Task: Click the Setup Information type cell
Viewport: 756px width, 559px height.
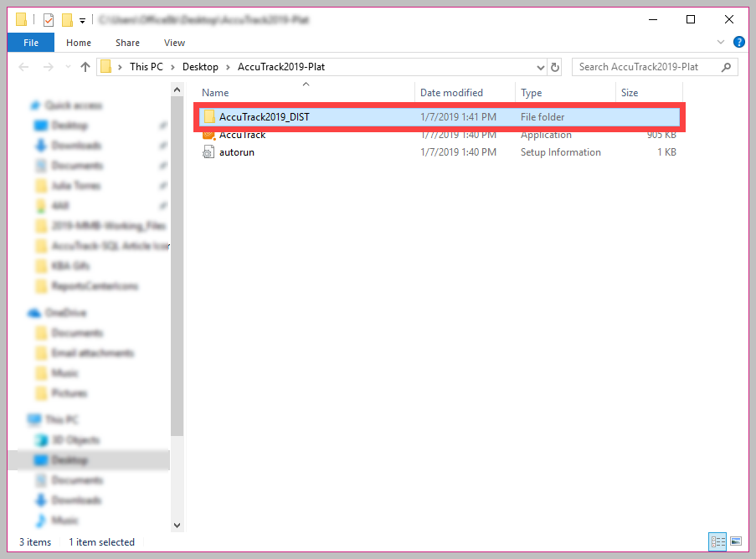Action: 561,152
